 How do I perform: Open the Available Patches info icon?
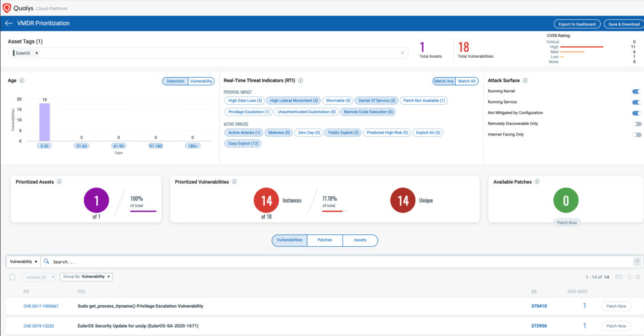(537, 182)
